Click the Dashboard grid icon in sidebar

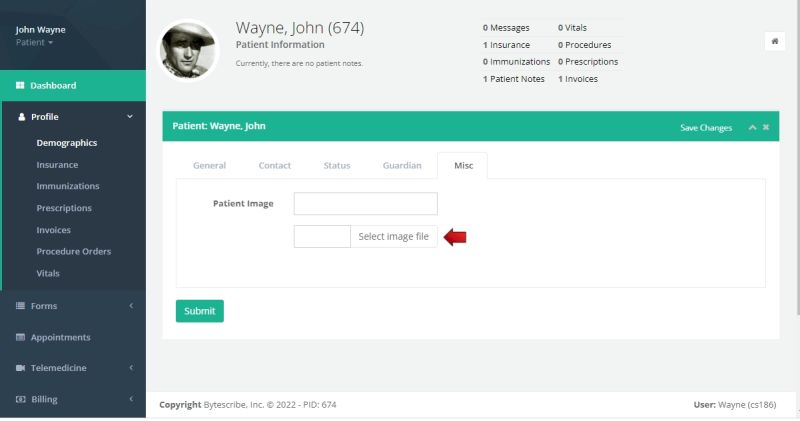pyautogui.click(x=20, y=86)
